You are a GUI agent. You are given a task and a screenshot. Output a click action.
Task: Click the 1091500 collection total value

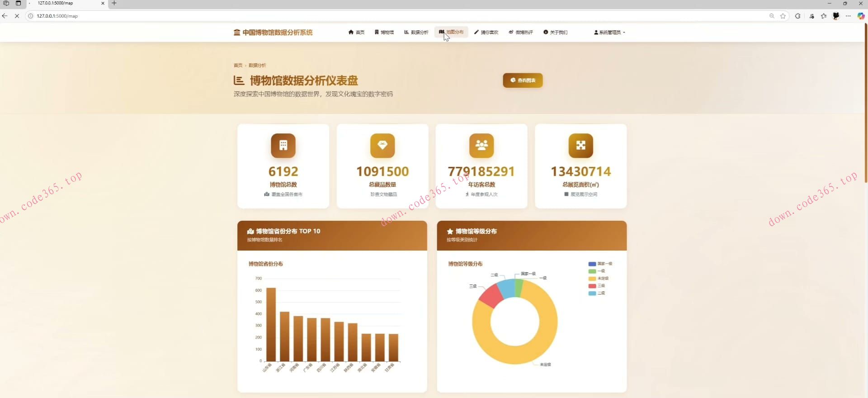point(382,172)
